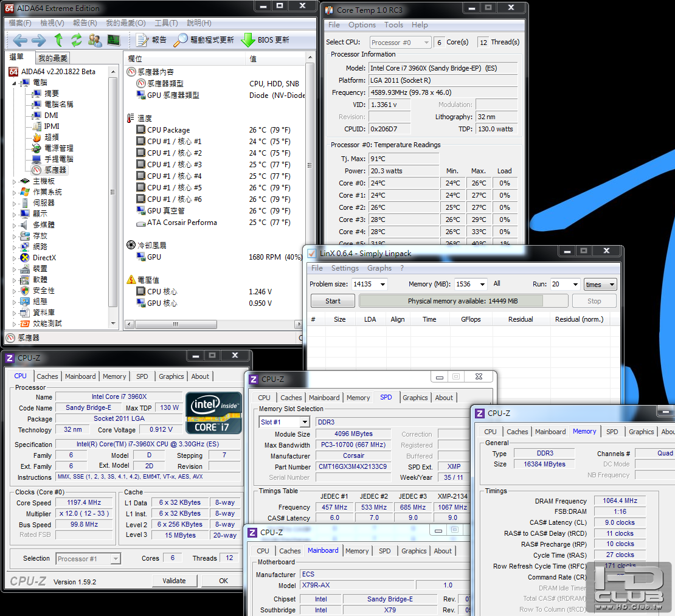
Task: Open the 報告 report toolbar button
Action: [x=151, y=40]
